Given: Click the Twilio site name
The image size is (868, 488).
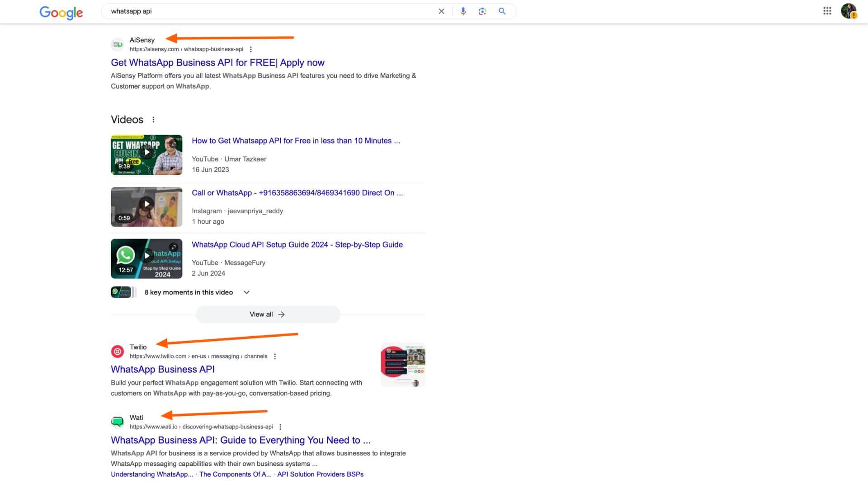Looking at the screenshot, I should (138, 347).
